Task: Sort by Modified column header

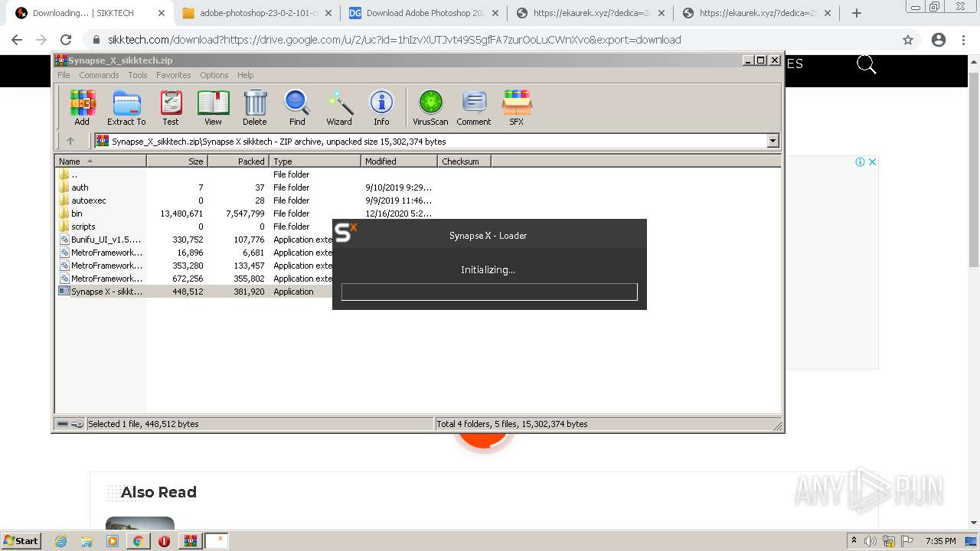Action: [x=400, y=161]
